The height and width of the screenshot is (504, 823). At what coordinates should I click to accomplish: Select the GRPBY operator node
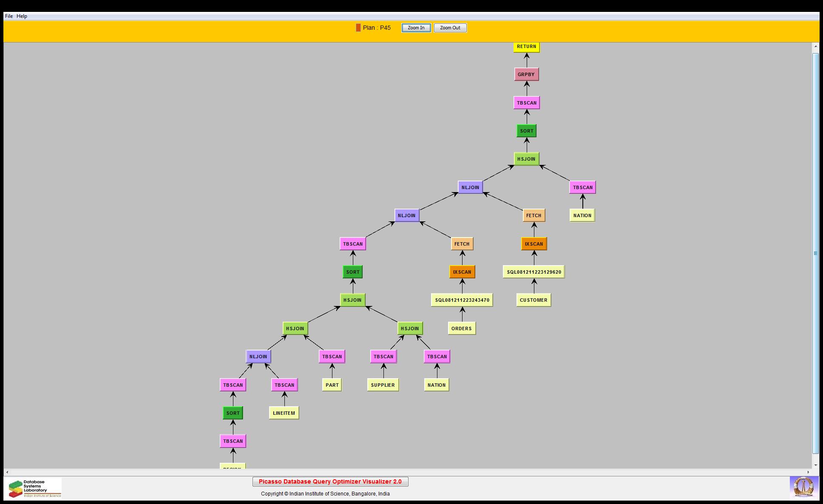coord(526,74)
